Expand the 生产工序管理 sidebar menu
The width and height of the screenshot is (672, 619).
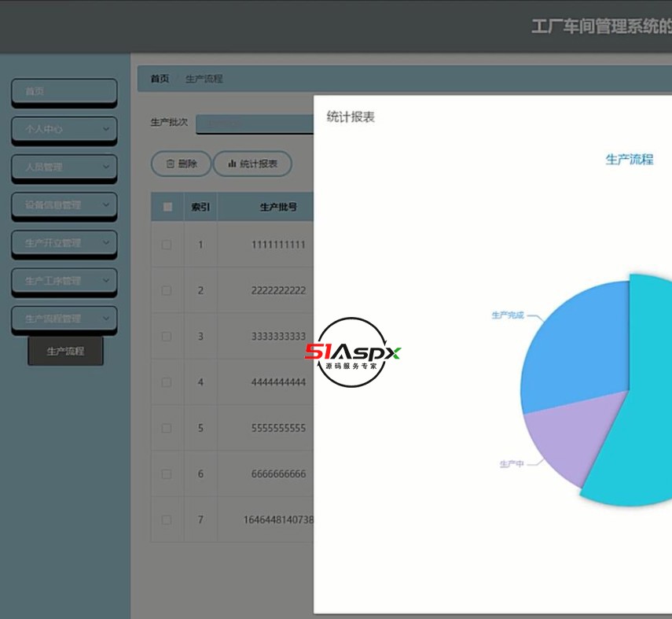[x=64, y=281]
